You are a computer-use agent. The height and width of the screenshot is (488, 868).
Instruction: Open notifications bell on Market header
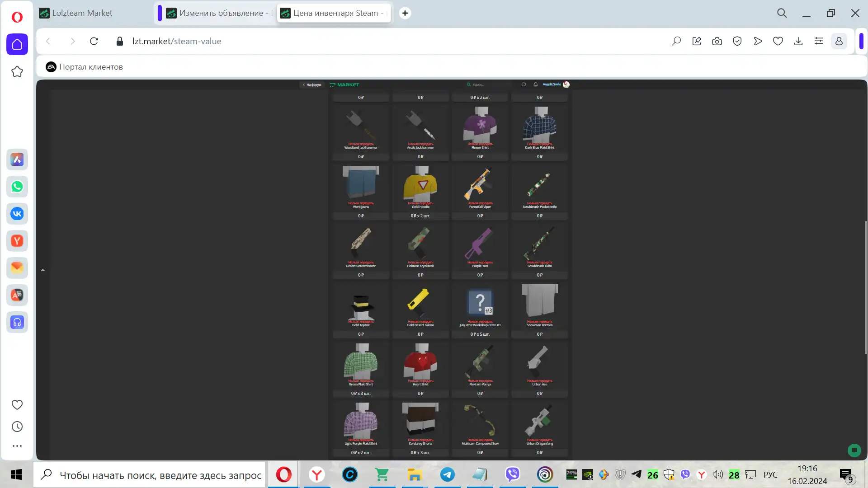(x=536, y=84)
